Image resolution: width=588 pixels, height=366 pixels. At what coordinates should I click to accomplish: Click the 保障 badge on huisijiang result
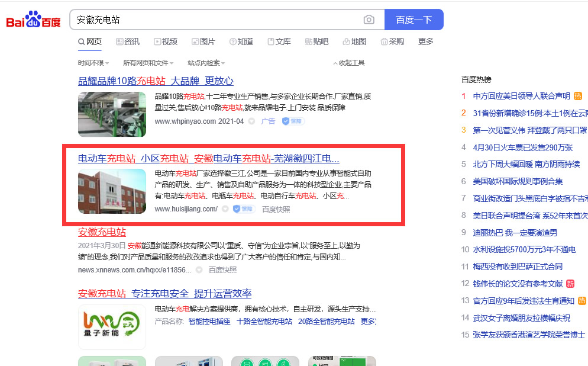click(x=243, y=209)
